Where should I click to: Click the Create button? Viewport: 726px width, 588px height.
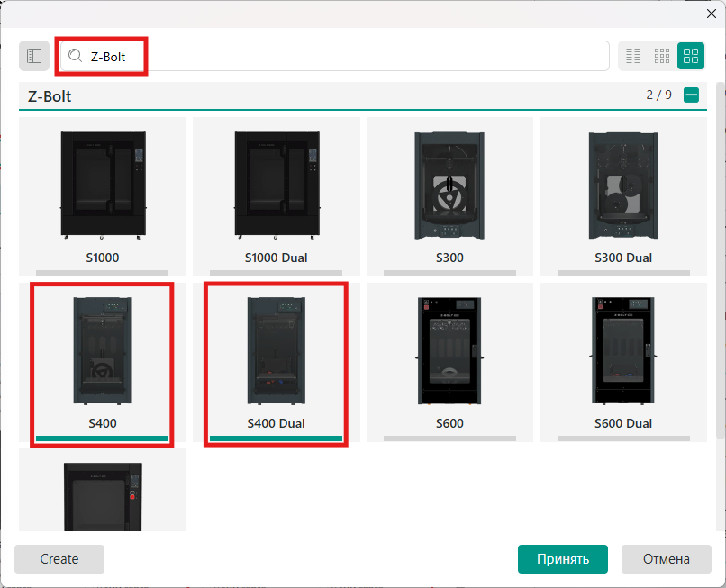pyautogui.click(x=59, y=559)
